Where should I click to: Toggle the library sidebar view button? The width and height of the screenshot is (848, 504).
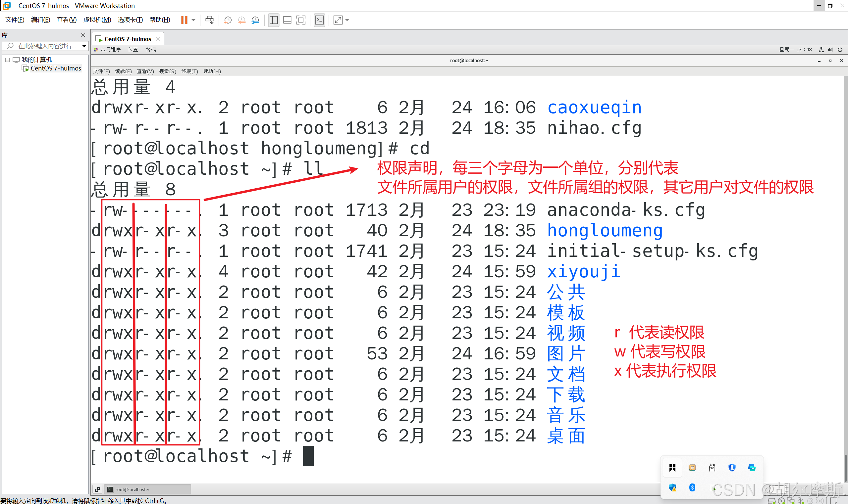pos(274,20)
